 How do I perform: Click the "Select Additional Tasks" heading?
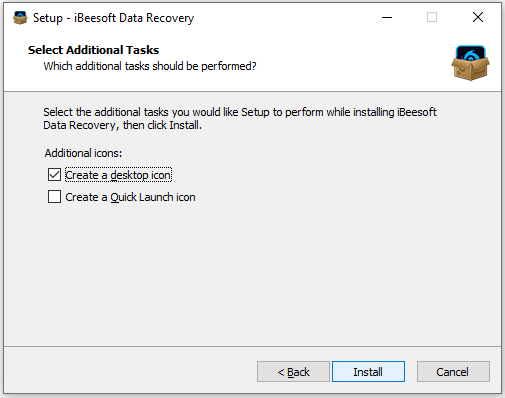pyautogui.click(x=93, y=50)
